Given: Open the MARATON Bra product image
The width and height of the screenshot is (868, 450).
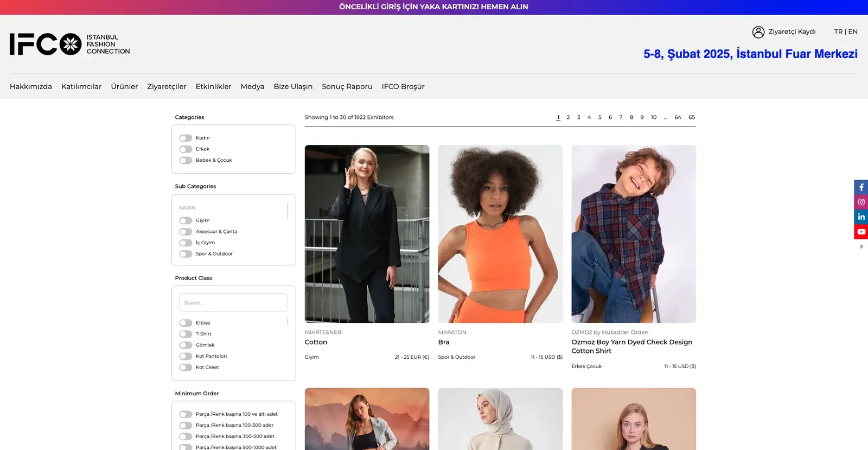Looking at the screenshot, I should pyautogui.click(x=500, y=234).
